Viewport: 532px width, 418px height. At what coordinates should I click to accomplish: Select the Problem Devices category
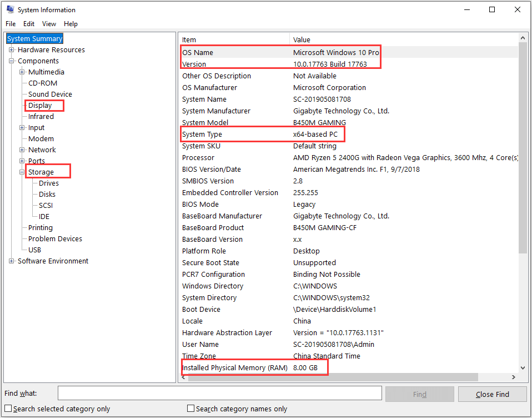[55, 238]
